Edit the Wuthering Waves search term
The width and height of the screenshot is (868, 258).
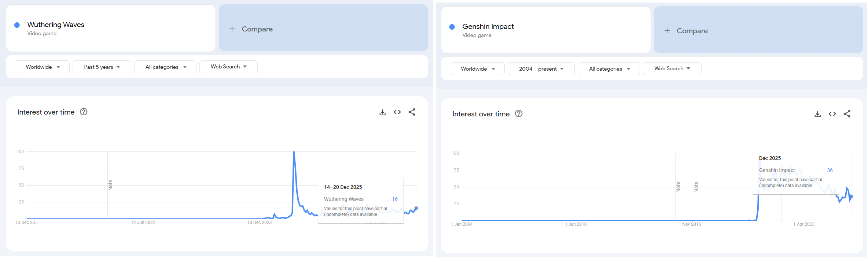(x=111, y=28)
